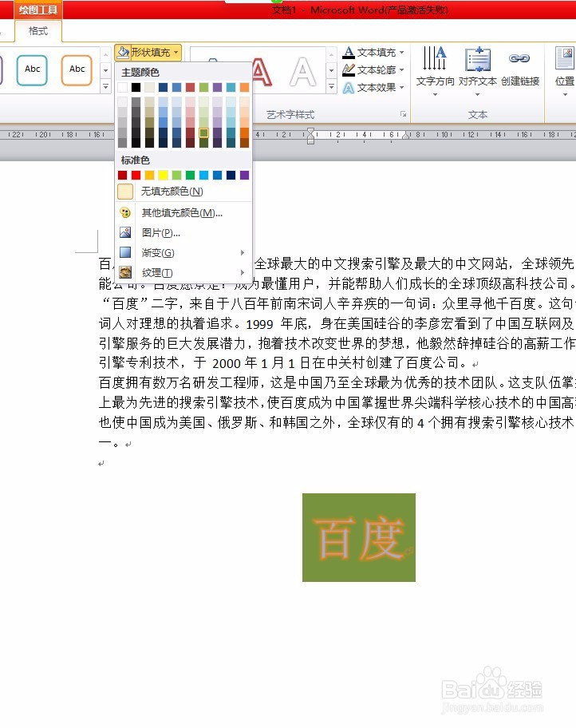Pick black theme color in top row

point(136,87)
